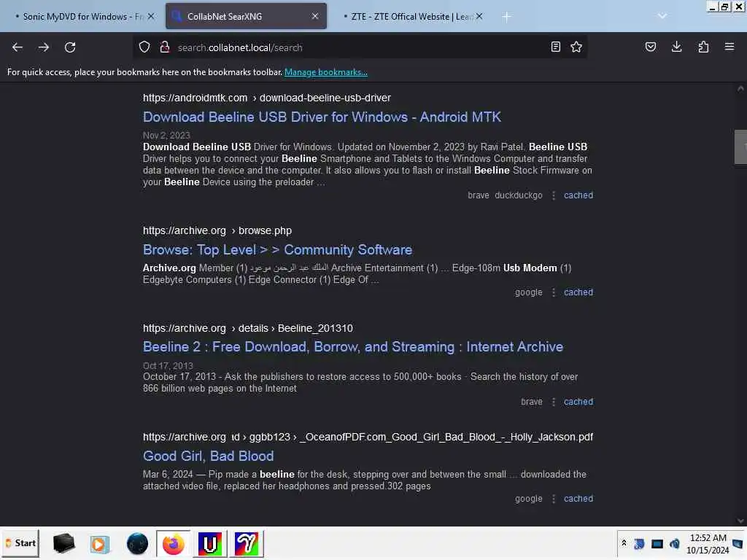The width and height of the screenshot is (747, 560).
Task: Reload the current search page
Action: pyautogui.click(x=70, y=47)
